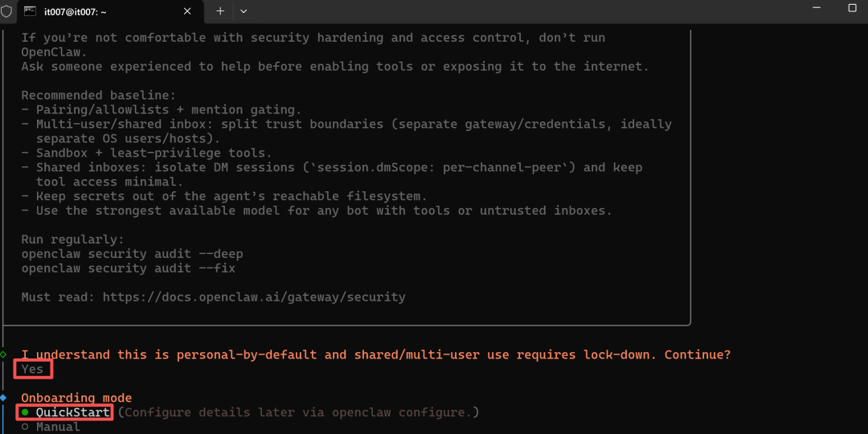Close the it007@it007 tab with its X
The image size is (868, 434).
tap(187, 11)
